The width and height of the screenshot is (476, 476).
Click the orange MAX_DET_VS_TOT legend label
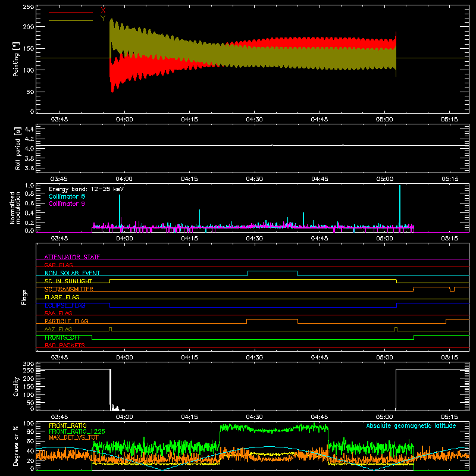coord(74,437)
